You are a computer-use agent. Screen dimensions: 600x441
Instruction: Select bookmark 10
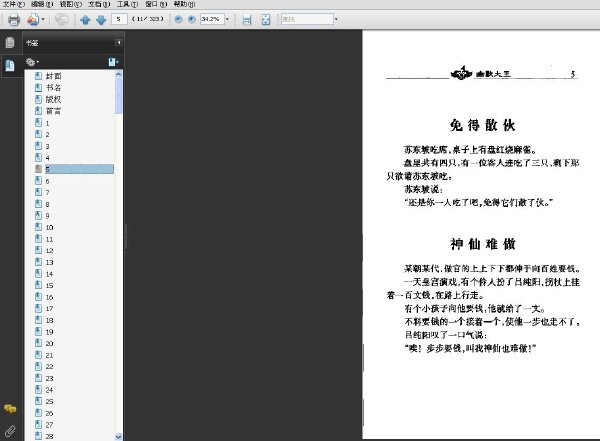tap(49, 227)
